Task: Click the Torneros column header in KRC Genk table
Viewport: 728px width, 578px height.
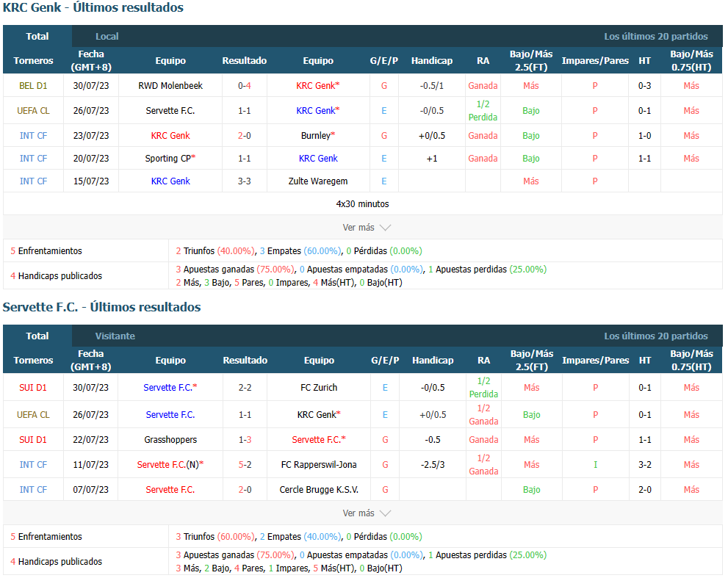Action: 33,60
